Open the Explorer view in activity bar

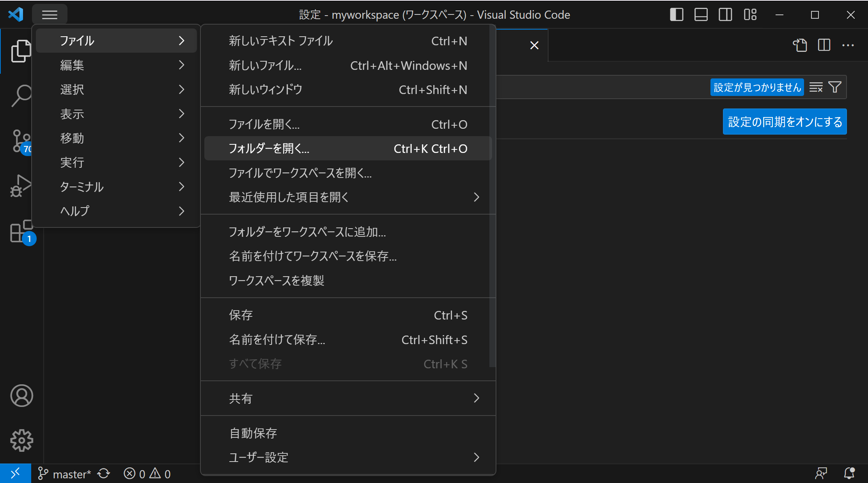click(x=21, y=51)
